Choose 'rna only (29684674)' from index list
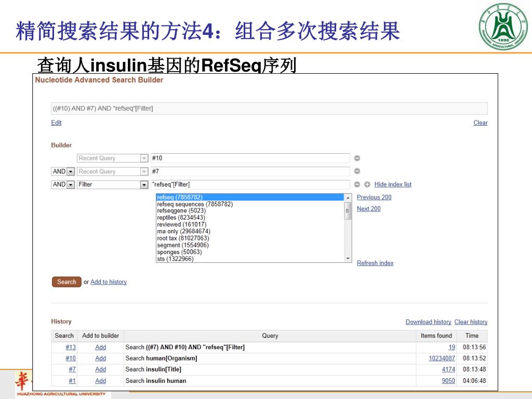This screenshot has width=532, height=399. coord(183,231)
